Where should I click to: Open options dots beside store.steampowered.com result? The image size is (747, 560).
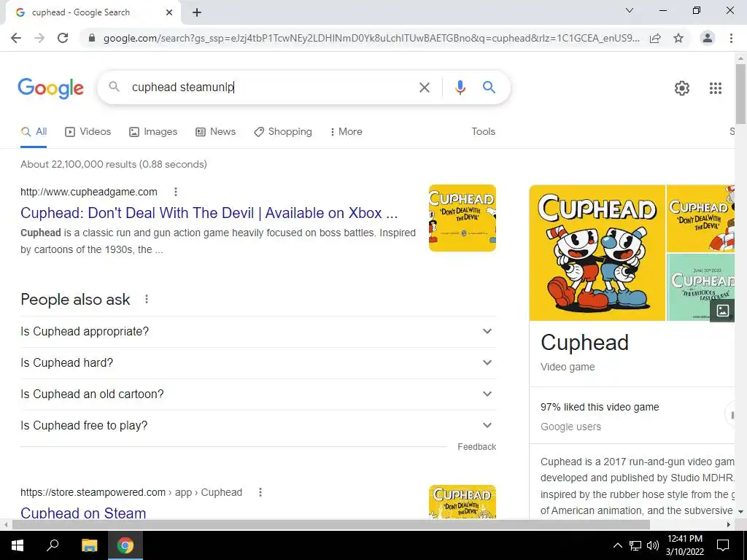pyautogui.click(x=260, y=492)
